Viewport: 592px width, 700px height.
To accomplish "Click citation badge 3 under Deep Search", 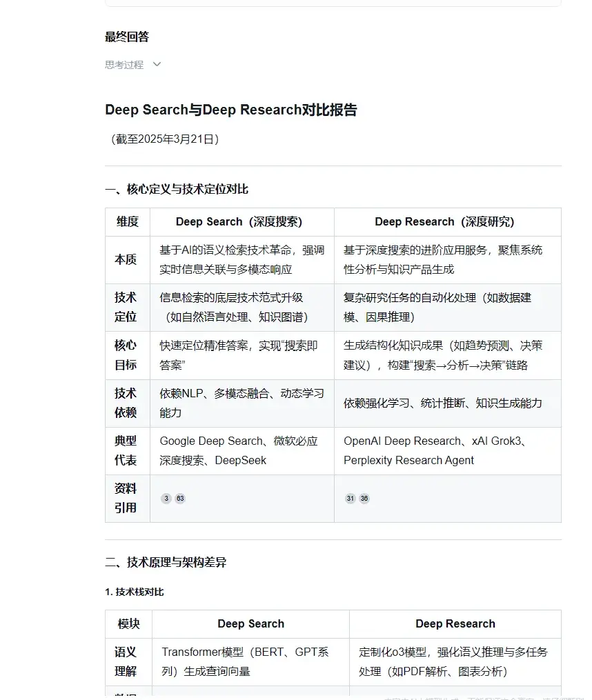I will (x=166, y=497).
